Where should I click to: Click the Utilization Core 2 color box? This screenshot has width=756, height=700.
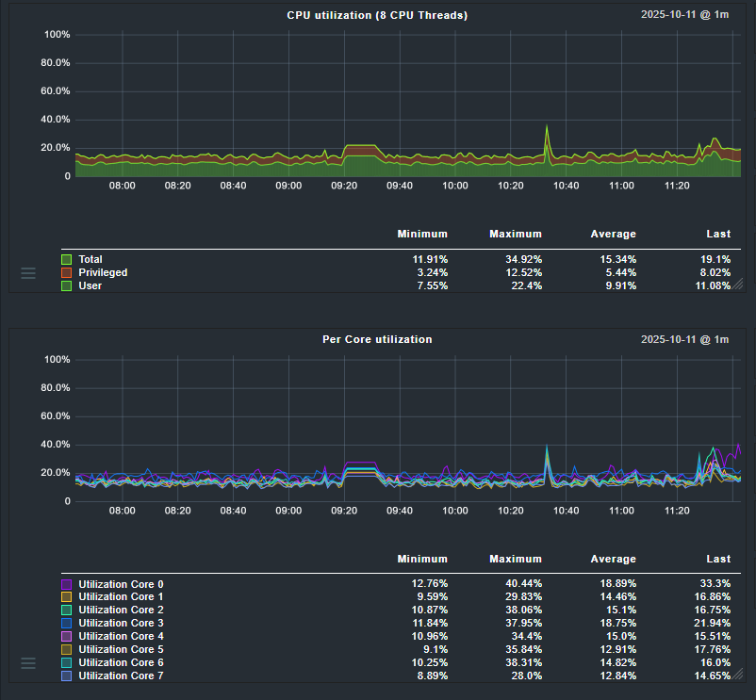click(67, 610)
